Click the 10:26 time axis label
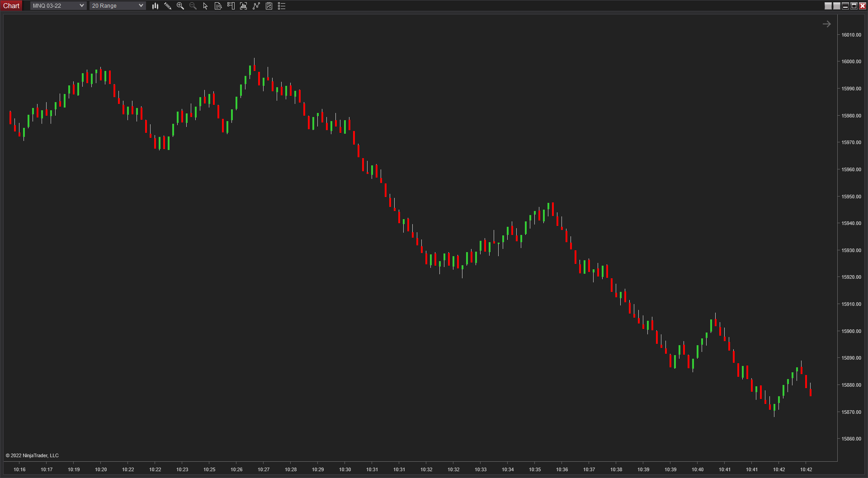This screenshot has height=478, width=868. click(x=236, y=469)
